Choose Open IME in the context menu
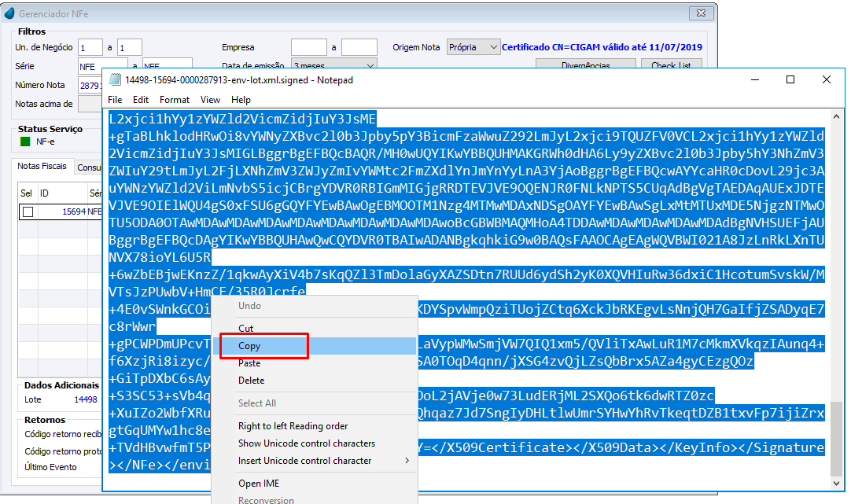This screenshot has width=851, height=504. 315,484
